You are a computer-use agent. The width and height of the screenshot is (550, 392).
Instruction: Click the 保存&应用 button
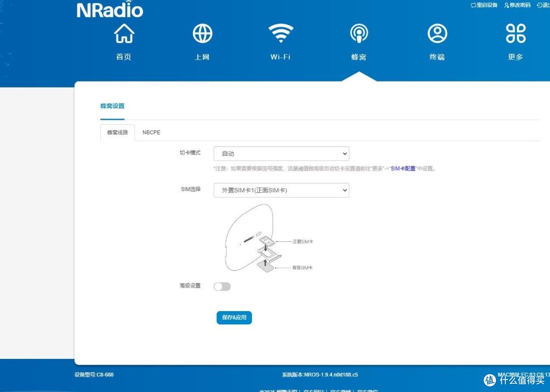tap(234, 318)
